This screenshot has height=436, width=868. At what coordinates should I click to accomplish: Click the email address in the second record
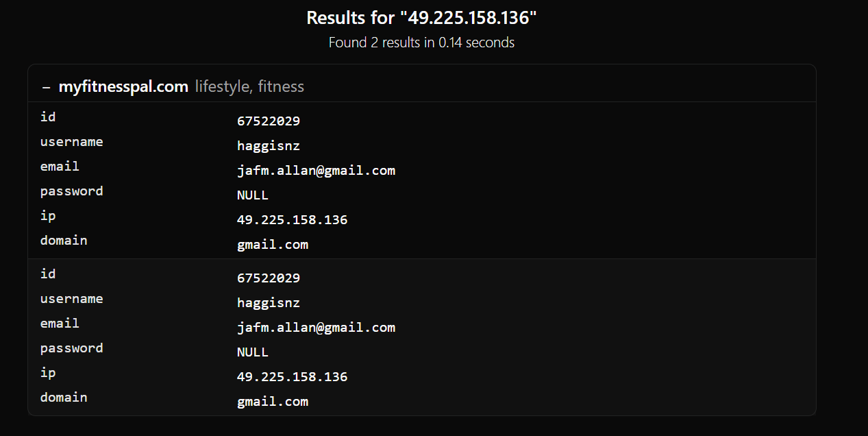point(316,328)
